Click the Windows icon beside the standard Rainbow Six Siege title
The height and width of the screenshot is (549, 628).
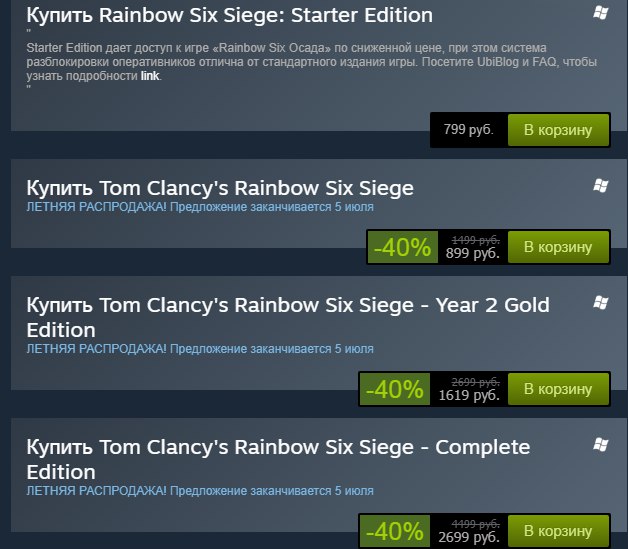click(600, 185)
